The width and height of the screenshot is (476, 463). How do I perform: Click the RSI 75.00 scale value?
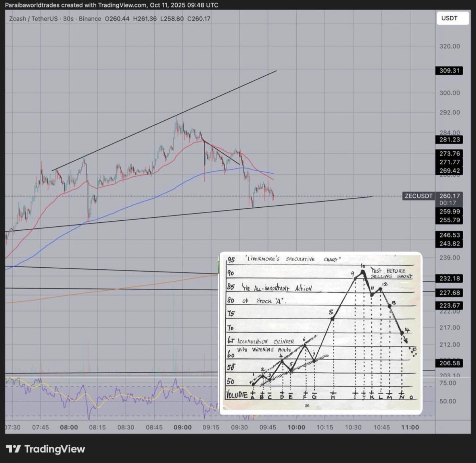(x=448, y=383)
